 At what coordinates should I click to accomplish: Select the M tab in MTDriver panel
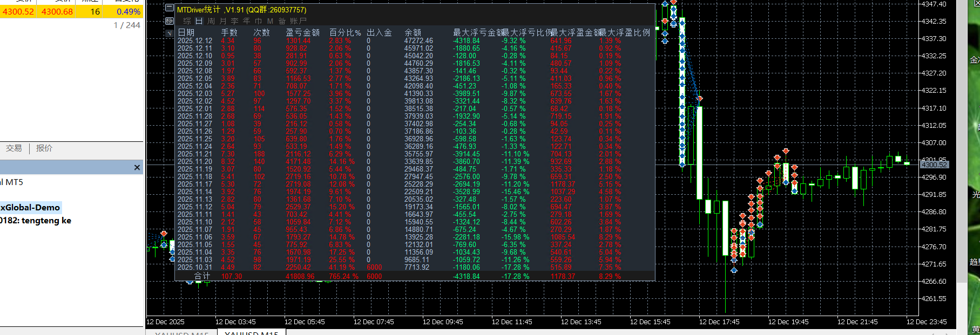(x=270, y=21)
